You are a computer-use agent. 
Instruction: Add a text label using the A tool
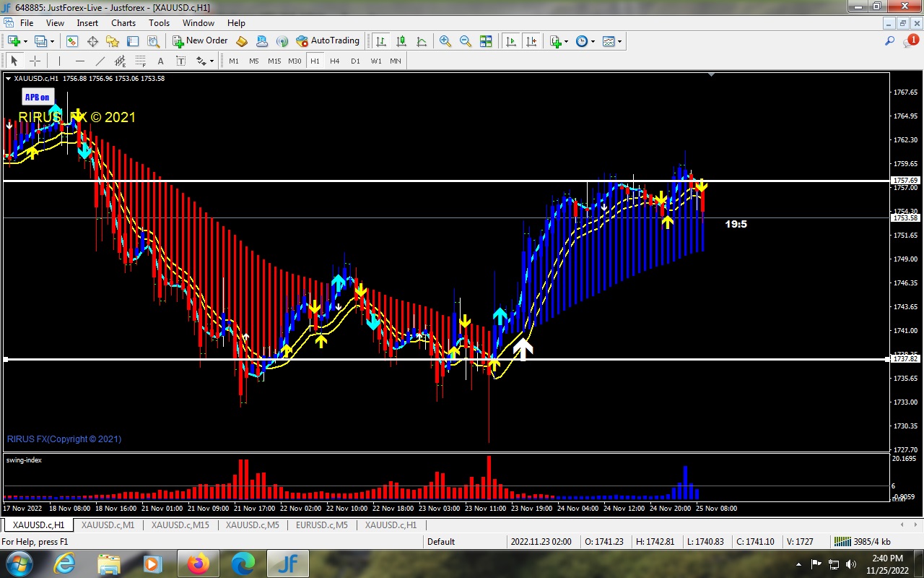[x=160, y=61]
